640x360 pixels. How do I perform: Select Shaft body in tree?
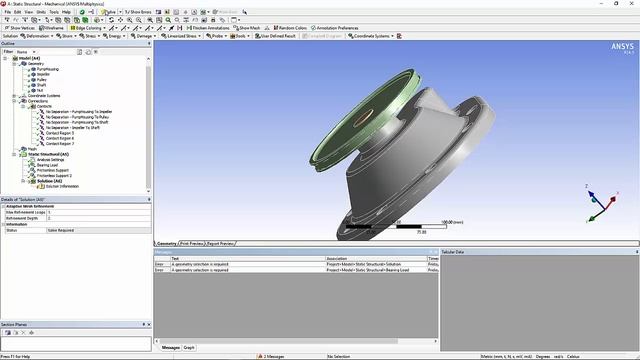(x=41, y=85)
